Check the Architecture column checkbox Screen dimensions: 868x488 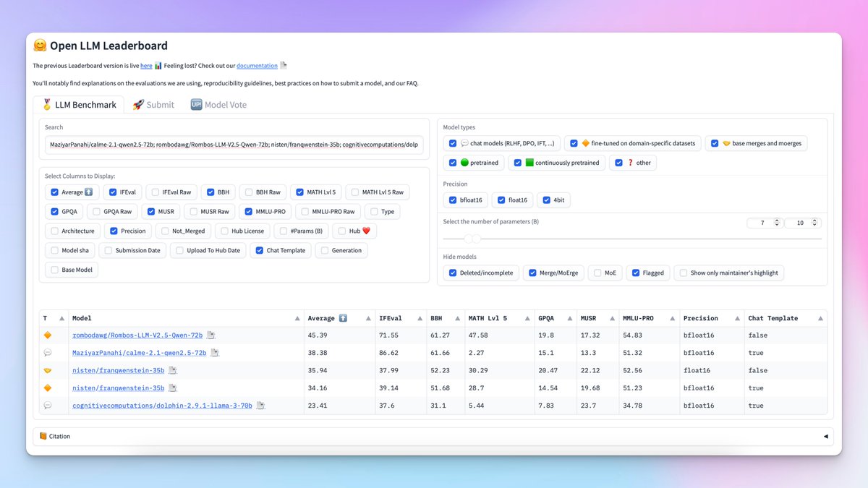pos(54,231)
